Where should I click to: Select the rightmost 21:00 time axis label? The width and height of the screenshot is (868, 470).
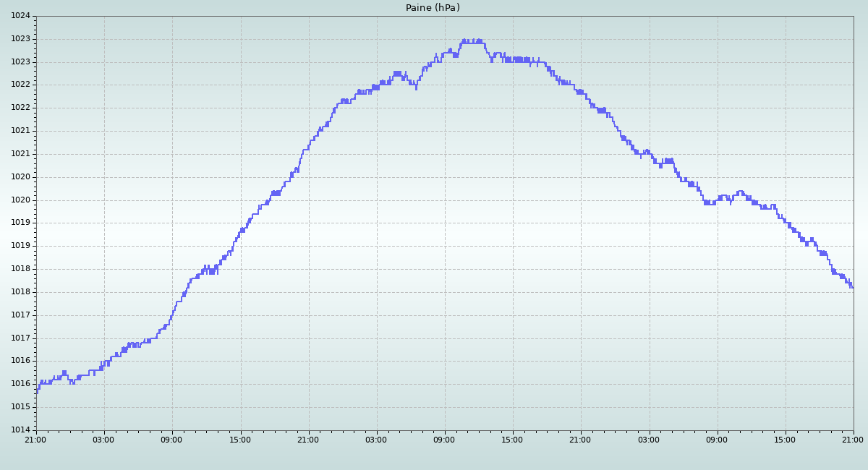(x=853, y=440)
